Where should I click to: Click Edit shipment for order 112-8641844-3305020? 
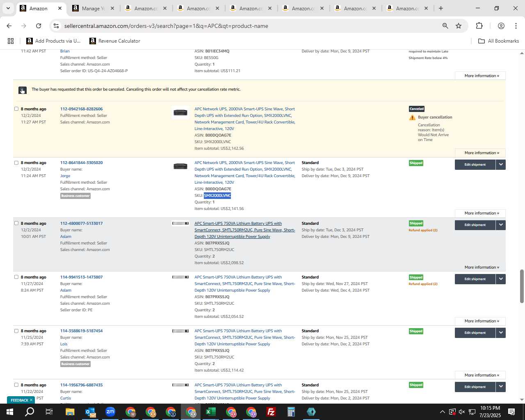coord(475,164)
